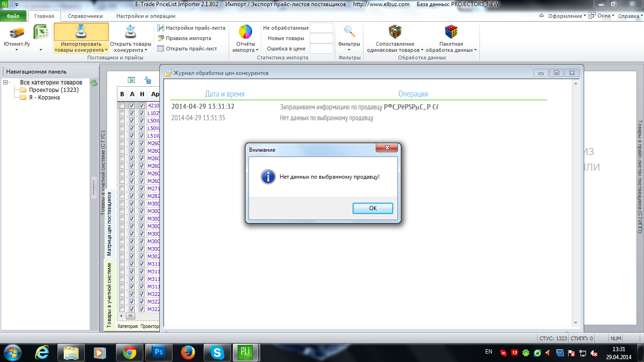Click Открыть прайс-лист in the ribbon
644x362 pixels.
tap(187, 49)
